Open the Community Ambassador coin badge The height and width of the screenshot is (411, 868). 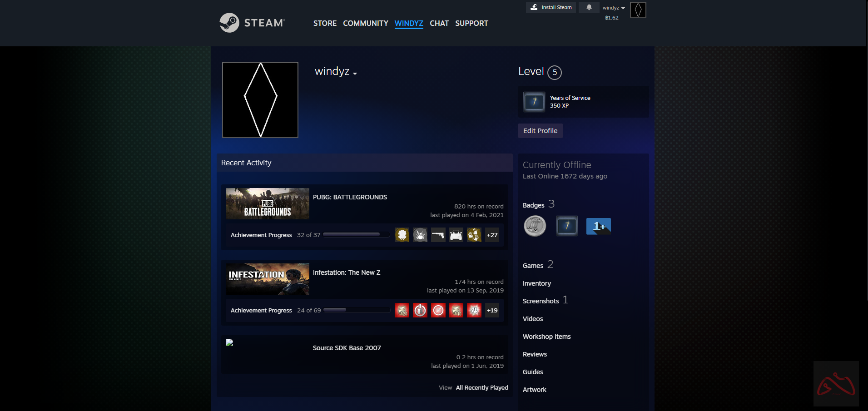[x=535, y=226]
